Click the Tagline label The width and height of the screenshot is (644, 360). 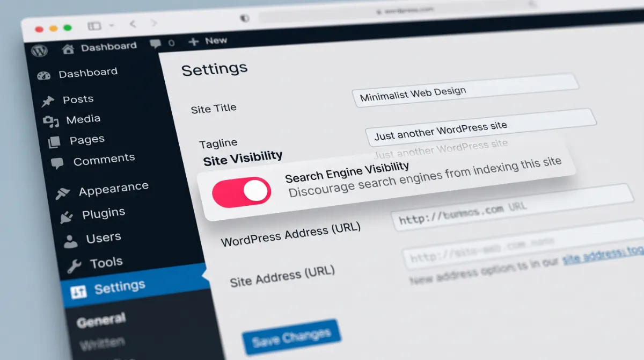click(x=218, y=143)
